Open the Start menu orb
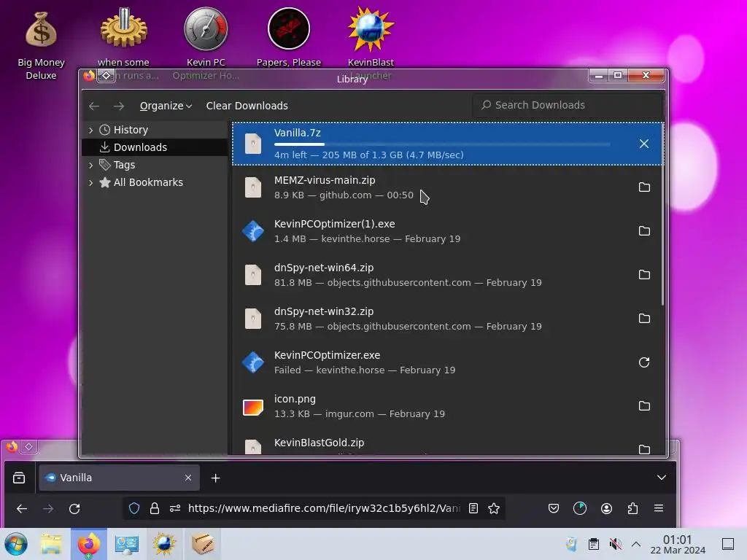Viewport: 747px width, 560px height. (x=16, y=544)
